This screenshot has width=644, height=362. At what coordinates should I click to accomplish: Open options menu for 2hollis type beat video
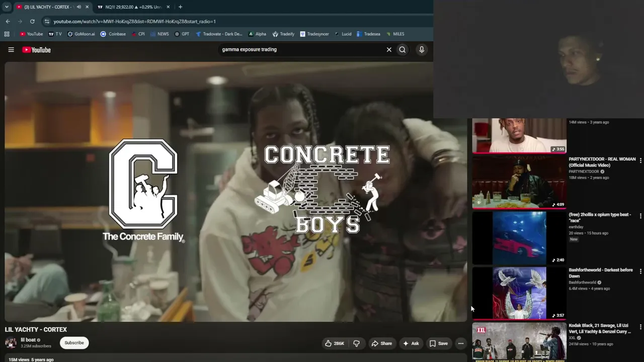[x=640, y=216]
